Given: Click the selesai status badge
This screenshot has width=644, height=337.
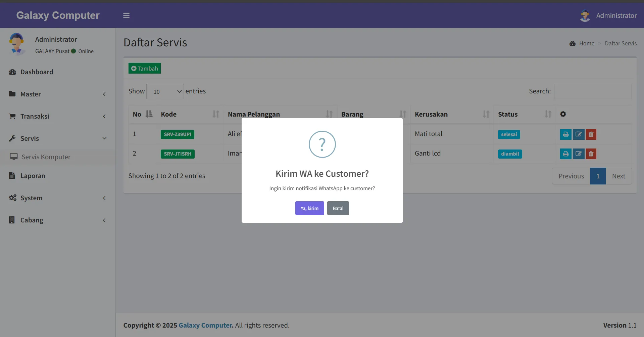Looking at the screenshot, I should point(509,134).
